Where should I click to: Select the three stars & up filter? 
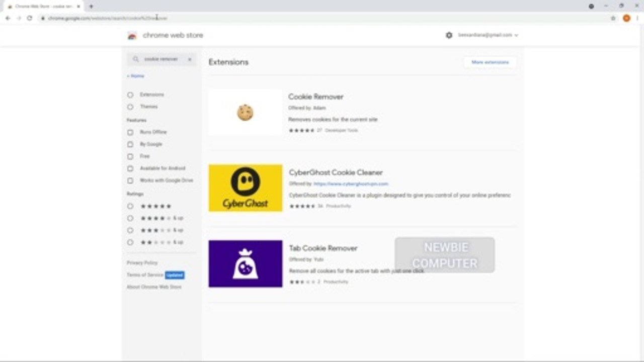click(x=130, y=230)
